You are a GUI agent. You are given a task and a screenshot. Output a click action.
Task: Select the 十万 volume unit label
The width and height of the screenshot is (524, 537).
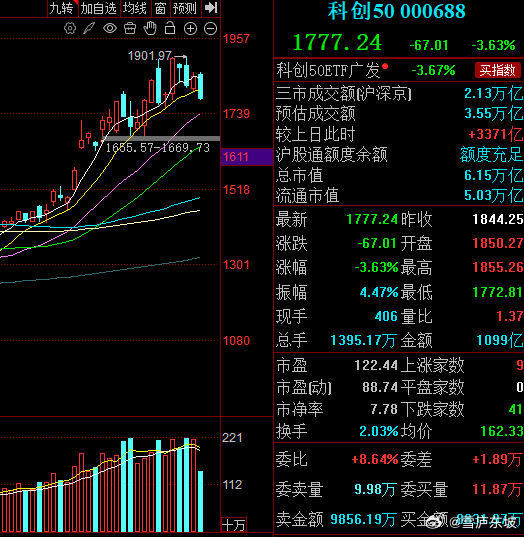[x=234, y=525]
